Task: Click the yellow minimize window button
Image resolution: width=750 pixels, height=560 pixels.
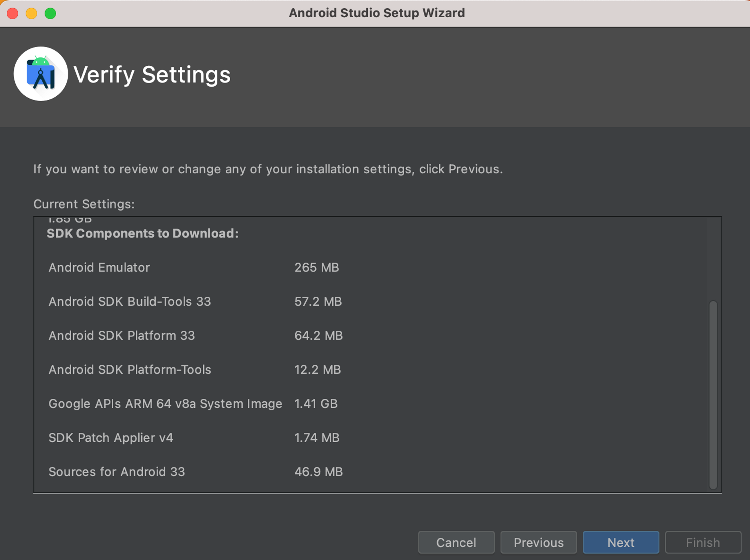Action: (31, 14)
